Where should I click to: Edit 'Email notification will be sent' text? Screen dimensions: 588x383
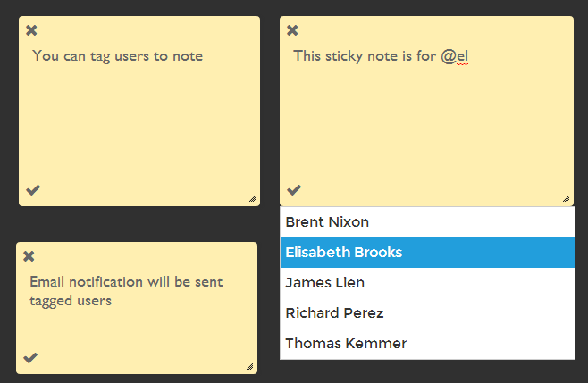pyautogui.click(x=126, y=282)
